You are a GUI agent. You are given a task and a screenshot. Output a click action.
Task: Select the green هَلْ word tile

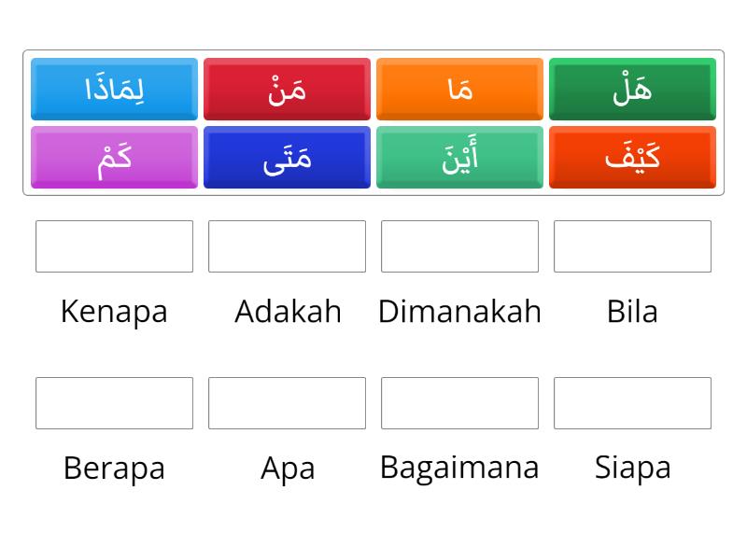point(633,89)
